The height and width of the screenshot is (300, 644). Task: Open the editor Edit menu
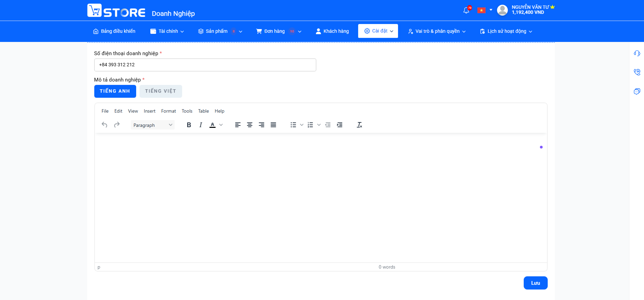tap(118, 111)
